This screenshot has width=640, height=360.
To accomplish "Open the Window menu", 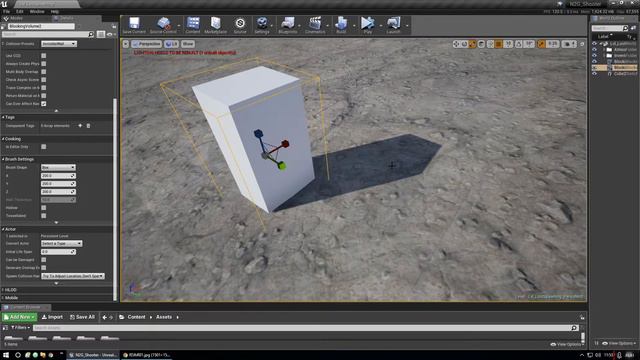I will point(37,11).
